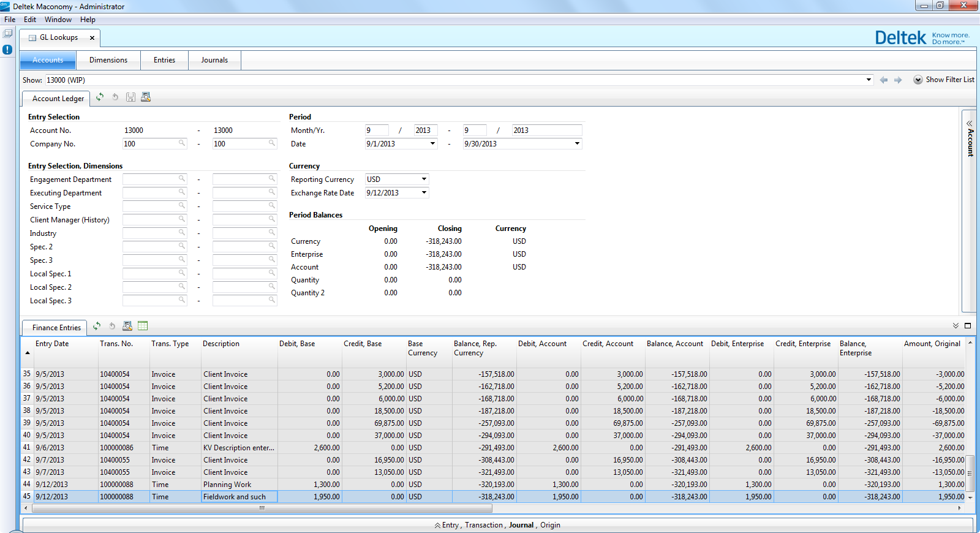
Task: Click the Account Ledger refresh icon
Action: 100,97
